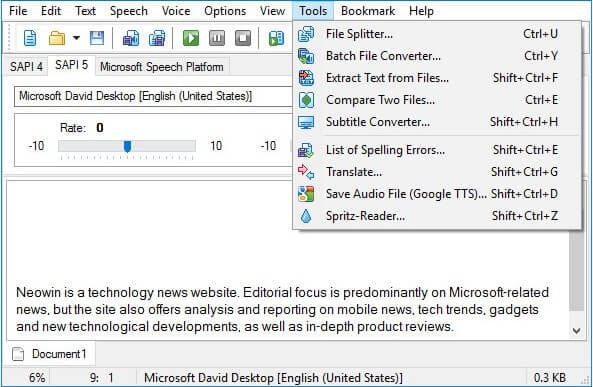The height and width of the screenshot is (387, 593).
Task: Click the Save audio file toolbar icon
Action: pos(131,38)
